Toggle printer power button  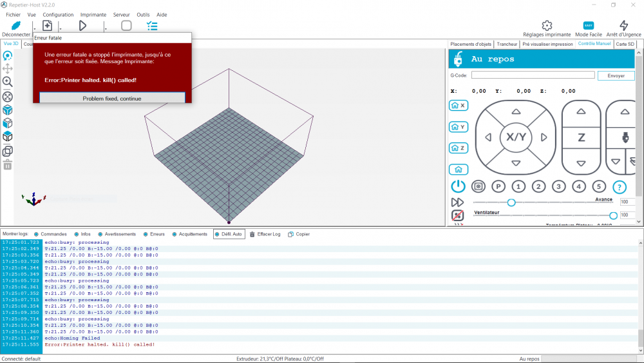point(458,186)
